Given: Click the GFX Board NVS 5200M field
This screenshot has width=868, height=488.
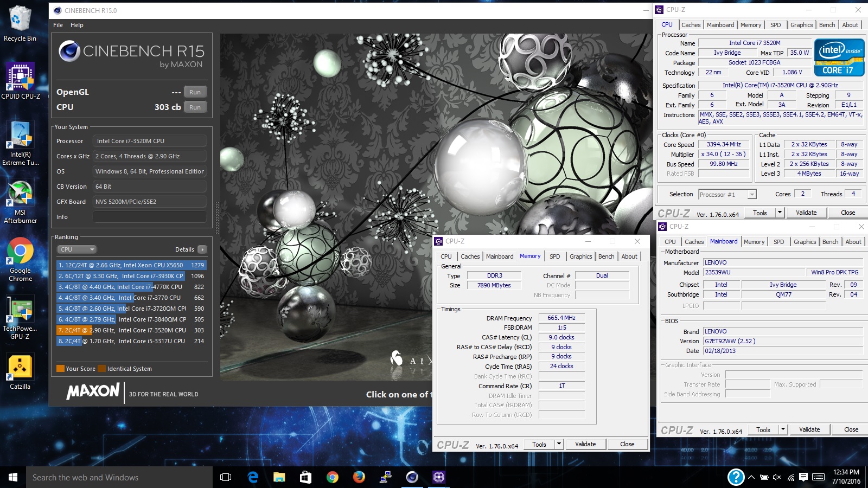Looking at the screenshot, I should (150, 202).
